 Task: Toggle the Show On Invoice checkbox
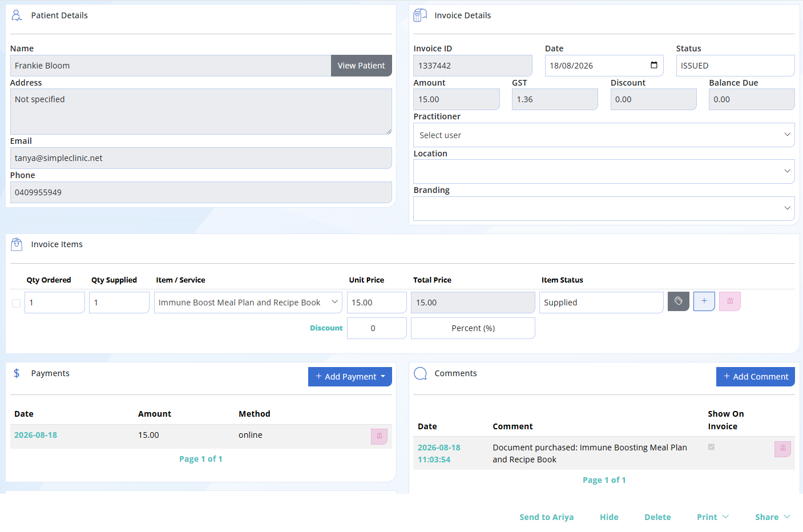[711, 447]
